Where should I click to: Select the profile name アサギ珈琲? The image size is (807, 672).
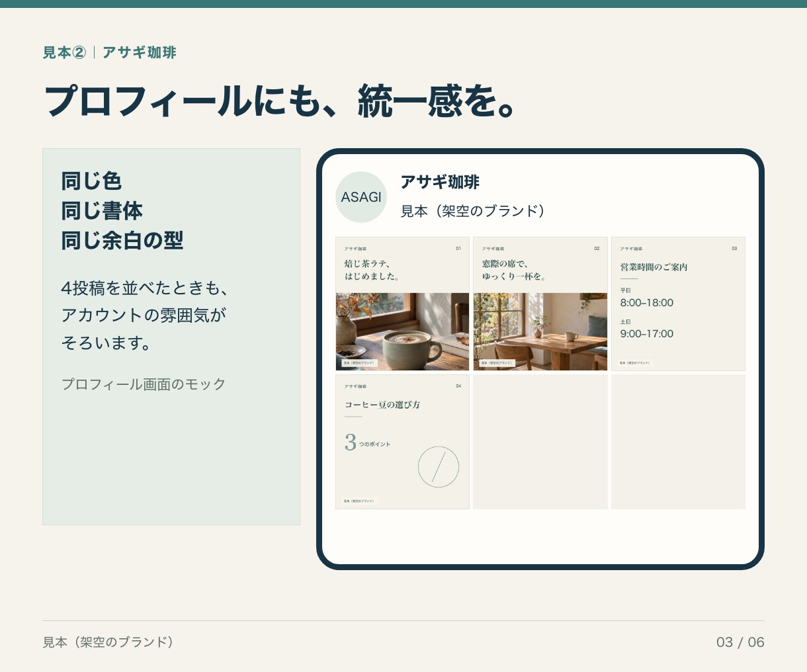(440, 182)
